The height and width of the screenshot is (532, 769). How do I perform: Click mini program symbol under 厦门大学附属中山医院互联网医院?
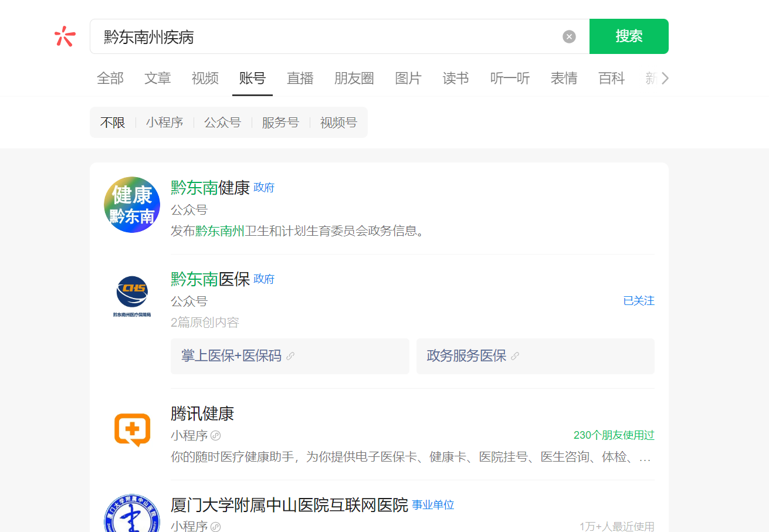[216, 527]
